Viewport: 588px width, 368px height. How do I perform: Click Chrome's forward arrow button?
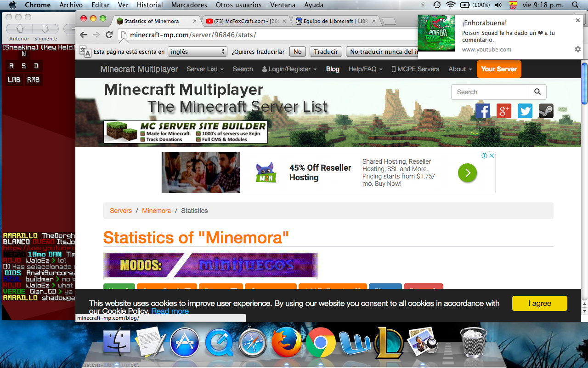tap(96, 35)
